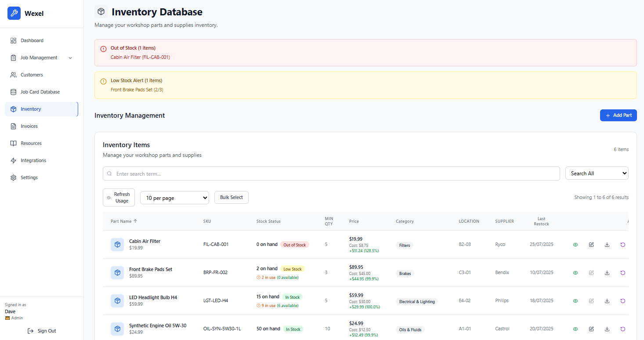644x340 pixels.
Task: Click the Out of Stock status badge
Action: click(295, 245)
